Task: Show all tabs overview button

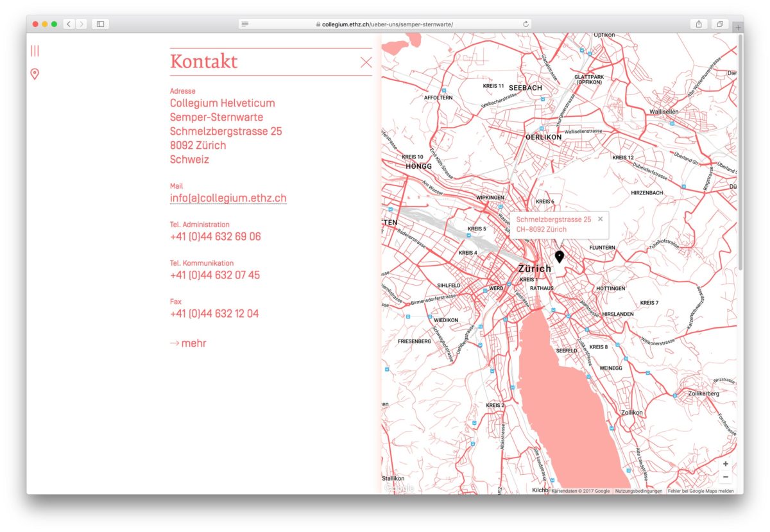Action: click(x=719, y=24)
